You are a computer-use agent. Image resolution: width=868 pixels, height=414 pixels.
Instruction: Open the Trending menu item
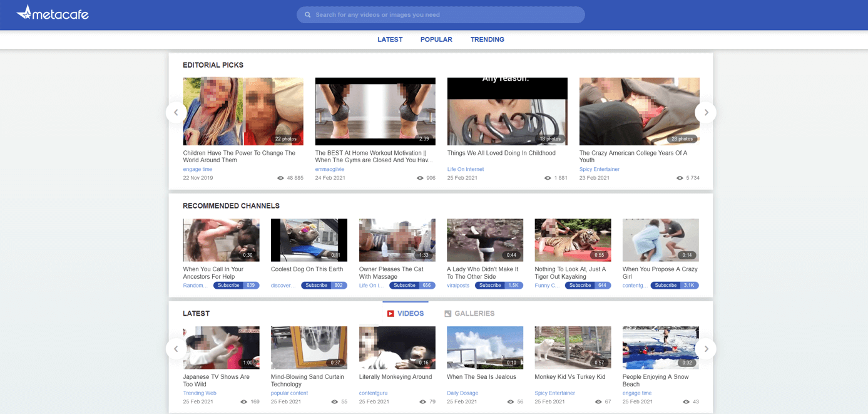(487, 39)
